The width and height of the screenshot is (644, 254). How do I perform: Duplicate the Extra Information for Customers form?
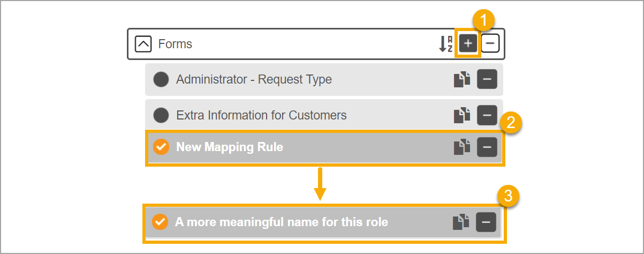tap(463, 115)
